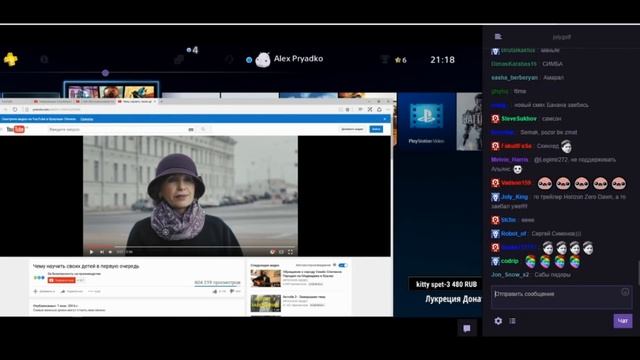
Task: Click the 21:18 clock in PS4 bar
Action: point(442,60)
